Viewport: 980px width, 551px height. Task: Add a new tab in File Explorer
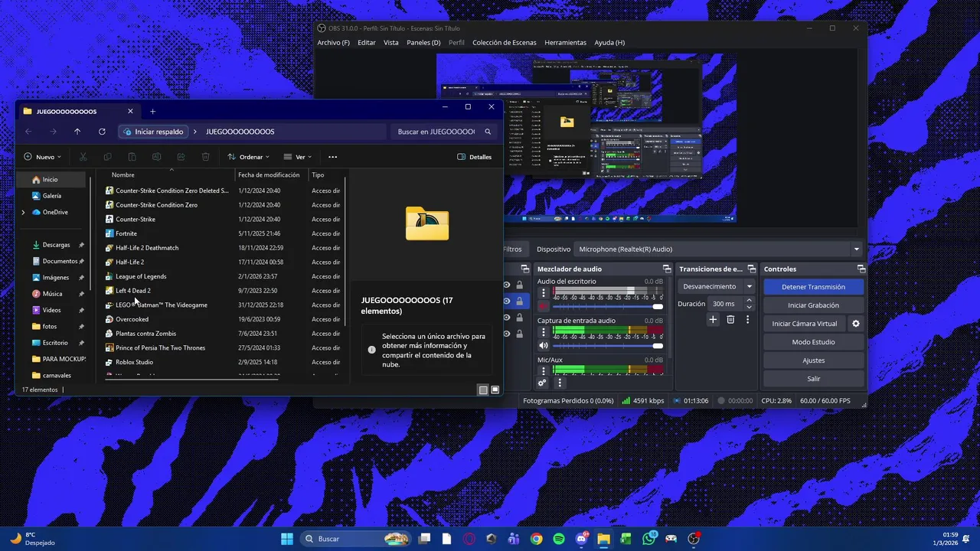152,112
